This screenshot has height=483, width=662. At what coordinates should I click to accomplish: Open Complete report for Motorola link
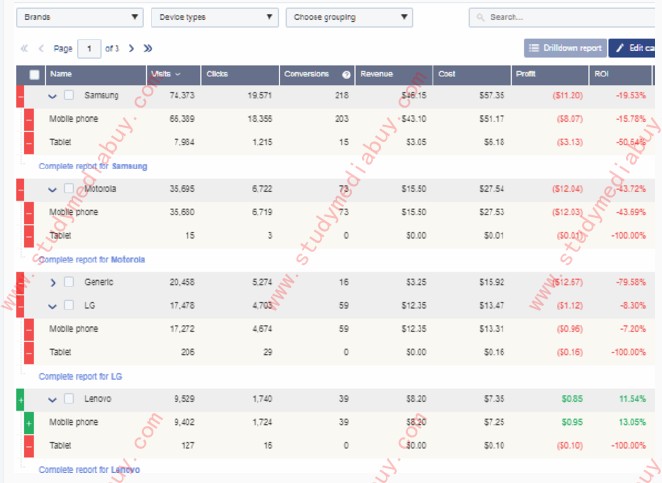tap(92, 260)
